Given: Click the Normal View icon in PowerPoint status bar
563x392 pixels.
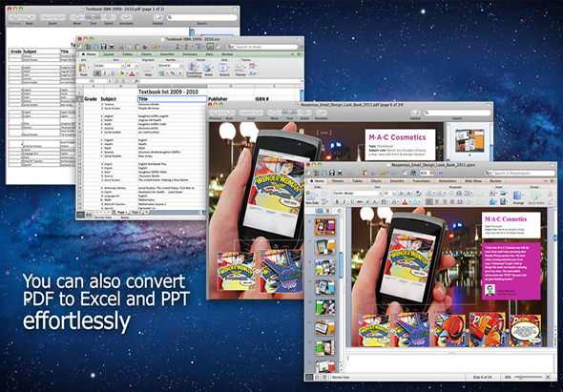Looking at the screenshot, I should [309, 377].
